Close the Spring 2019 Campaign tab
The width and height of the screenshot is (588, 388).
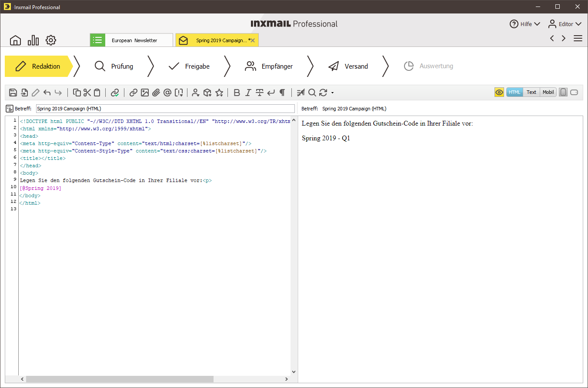click(253, 40)
